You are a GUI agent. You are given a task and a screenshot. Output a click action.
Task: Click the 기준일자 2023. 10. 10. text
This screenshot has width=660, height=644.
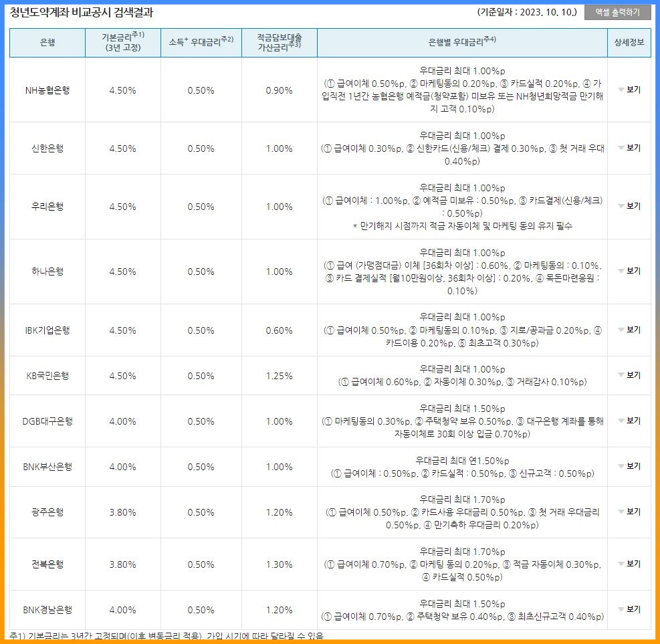(526, 12)
